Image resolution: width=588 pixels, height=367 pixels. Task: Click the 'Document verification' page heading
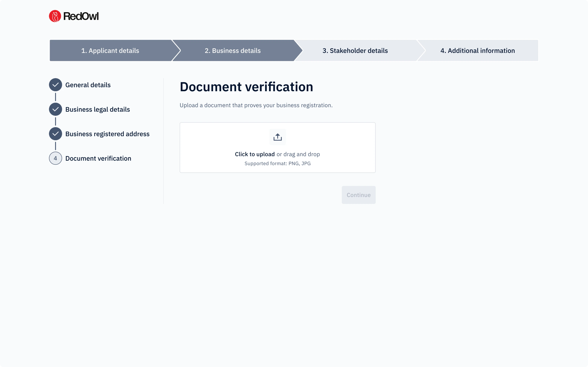click(246, 87)
